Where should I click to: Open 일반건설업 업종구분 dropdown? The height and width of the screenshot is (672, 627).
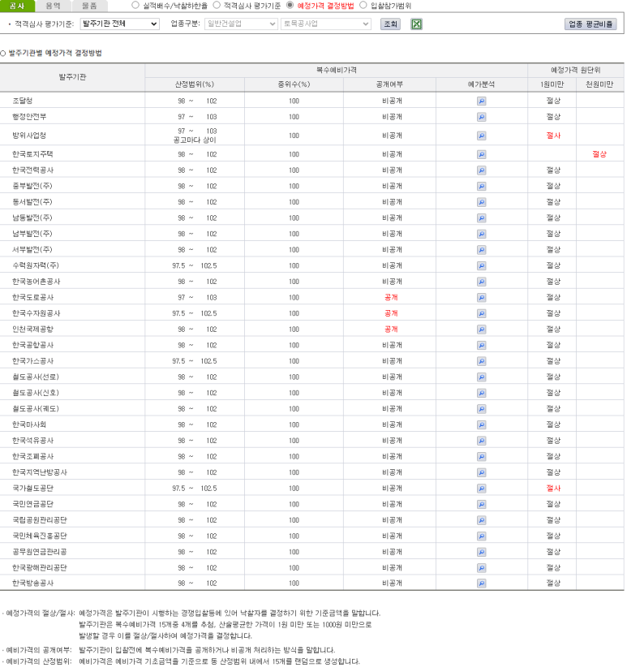[x=241, y=24]
